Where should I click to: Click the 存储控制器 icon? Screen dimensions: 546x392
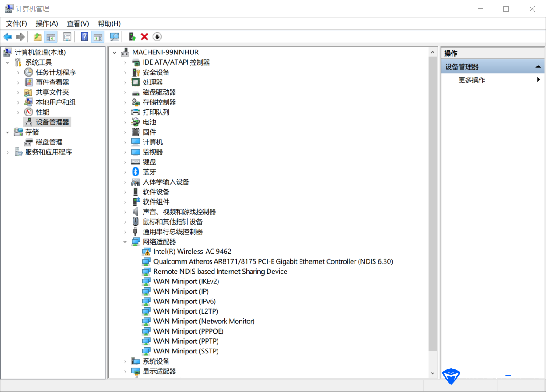(136, 102)
